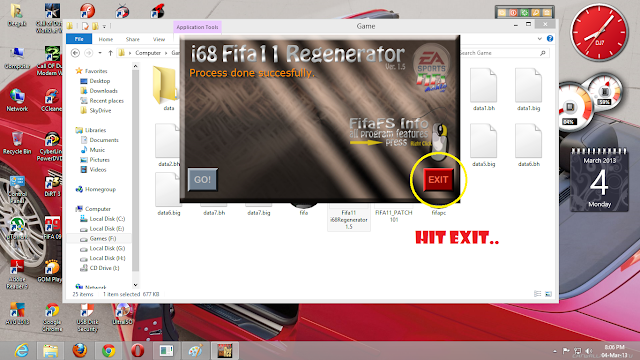Switch to large icons view in status bar
This screenshot has height=360, width=640.
(x=549, y=294)
